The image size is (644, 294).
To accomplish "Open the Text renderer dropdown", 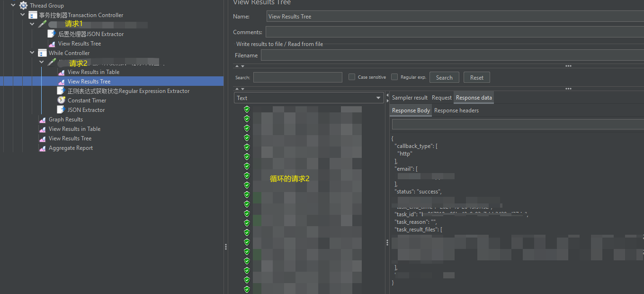I will (x=309, y=98).
